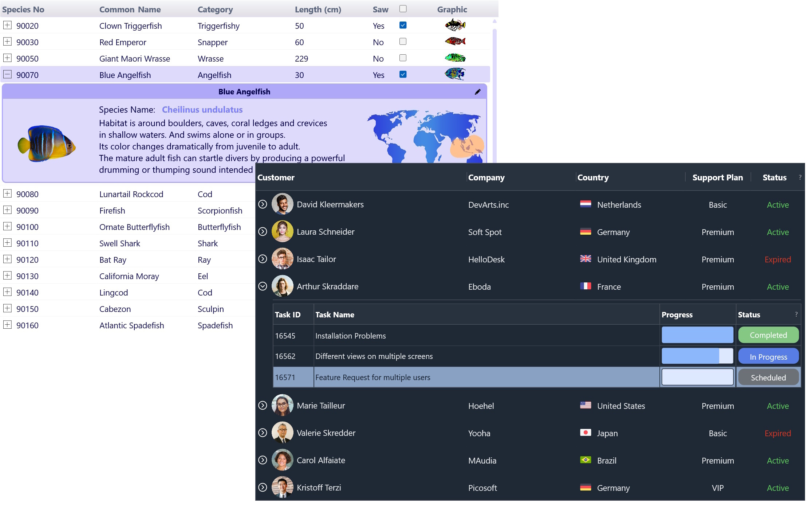Screen dimensions: 812x508
Task: Click the In Progress button for task 16562
Action: (x=768, y=356)
